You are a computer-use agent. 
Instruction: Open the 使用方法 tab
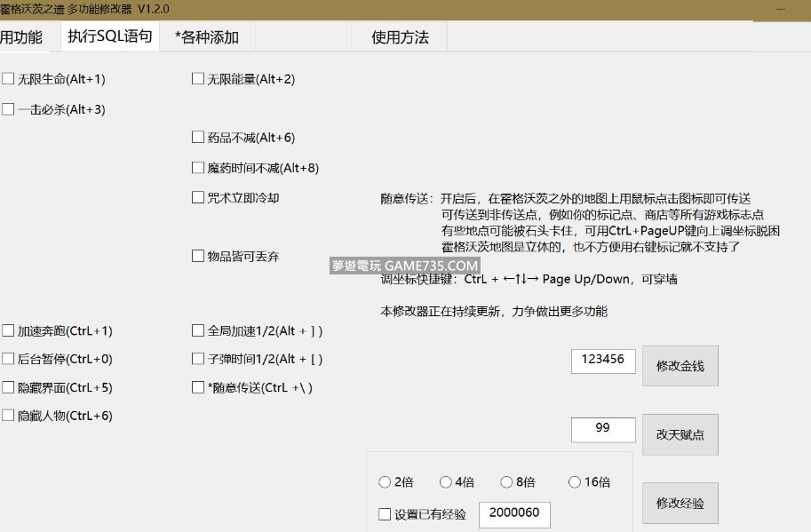click(x=400, y=37)
